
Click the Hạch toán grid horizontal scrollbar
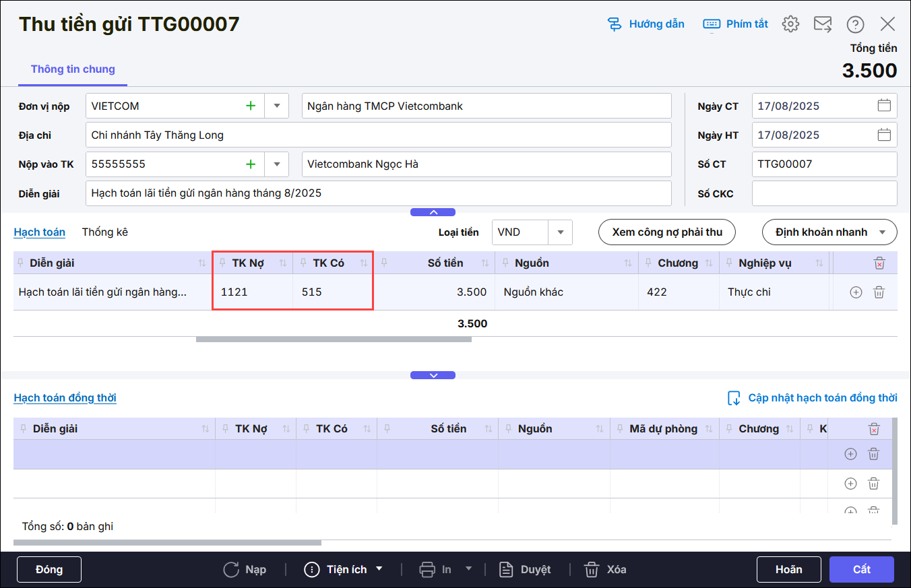(x=334, y=339)
